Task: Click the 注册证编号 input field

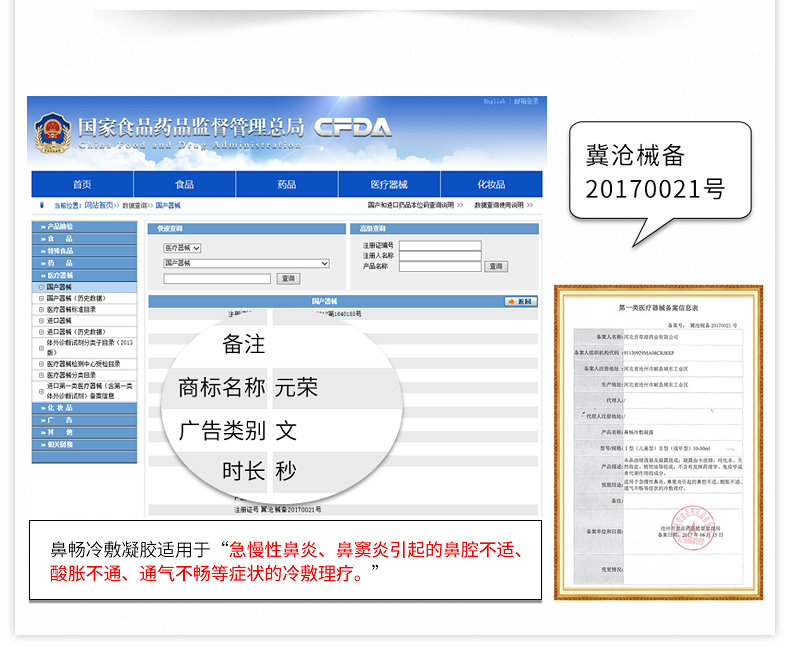Action: [x=440, y=245]
